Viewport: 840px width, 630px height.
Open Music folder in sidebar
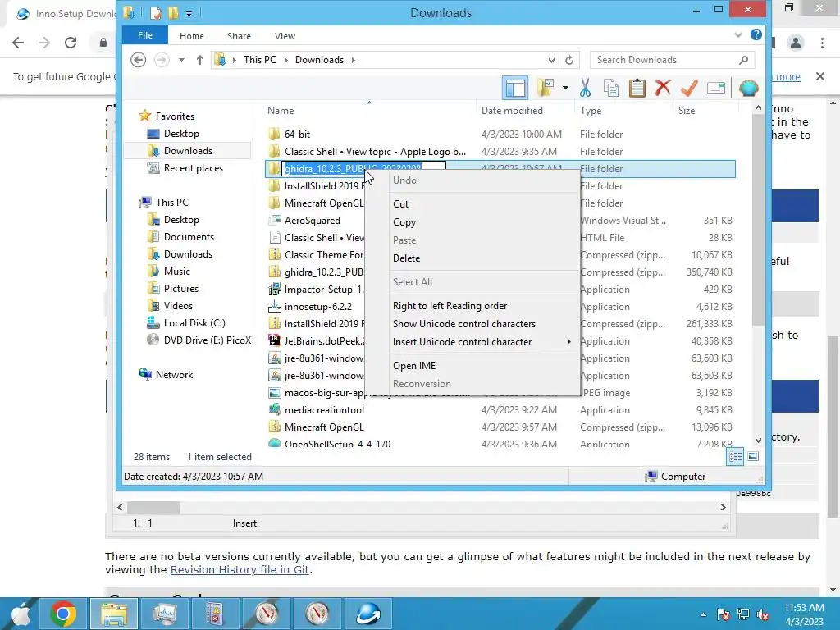[x=177, y=272]
